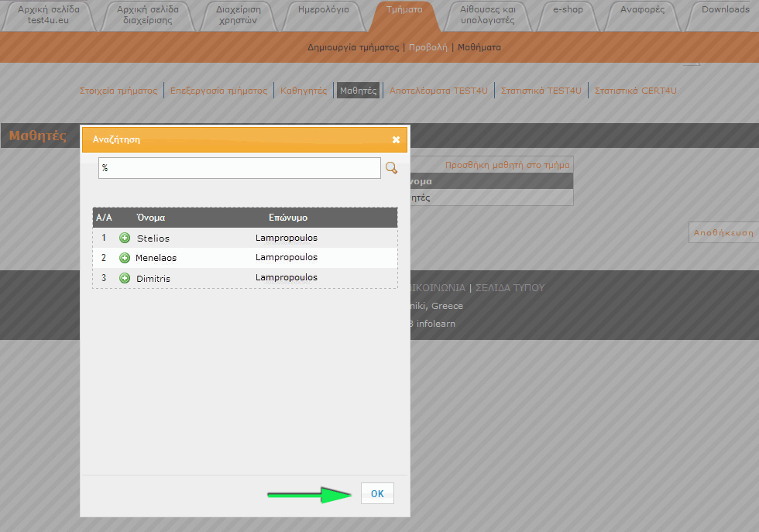Add Menelaos with green plus icon
The width and height of the screenshot is (759, 532).
click(125, 258)
